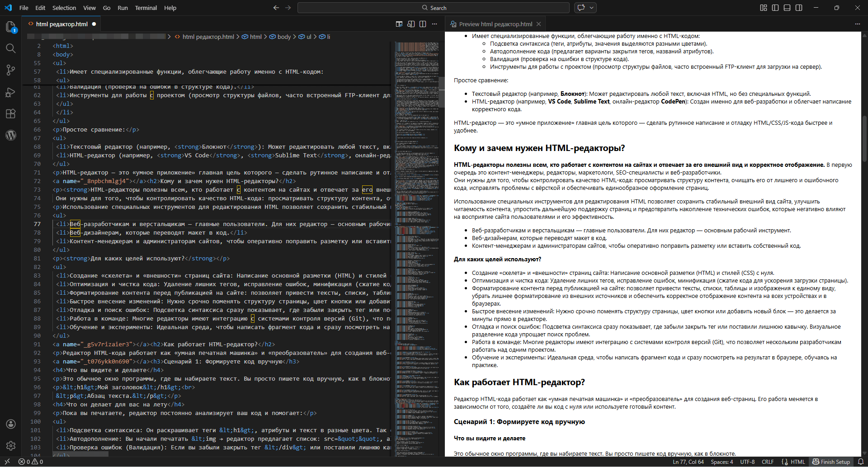Open the Terminal menu
This screenshot has width=868, height=467.
(146, 8)
